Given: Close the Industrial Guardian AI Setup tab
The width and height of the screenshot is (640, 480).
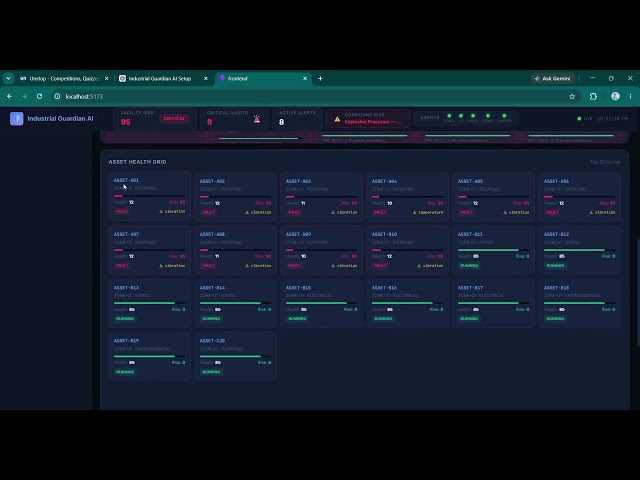Looking at the screenshot, I should [x=206, y=78].
